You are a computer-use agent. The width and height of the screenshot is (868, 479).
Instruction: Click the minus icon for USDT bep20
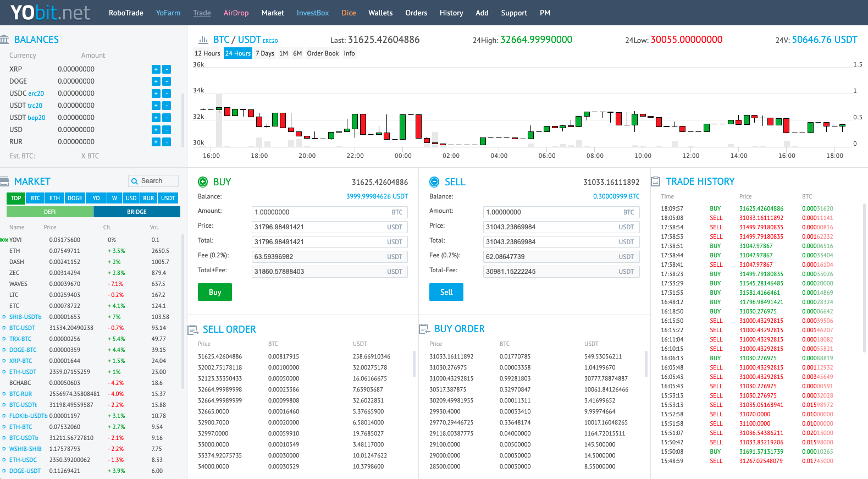coord(167,118)
